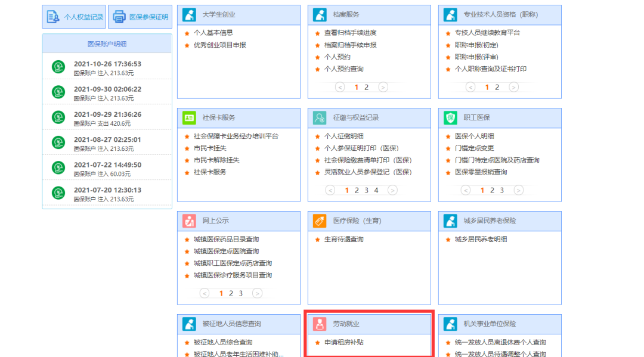Screen dimensions: 644x357
Task: Click the 申请租房补贴 link
Action: 343,343
